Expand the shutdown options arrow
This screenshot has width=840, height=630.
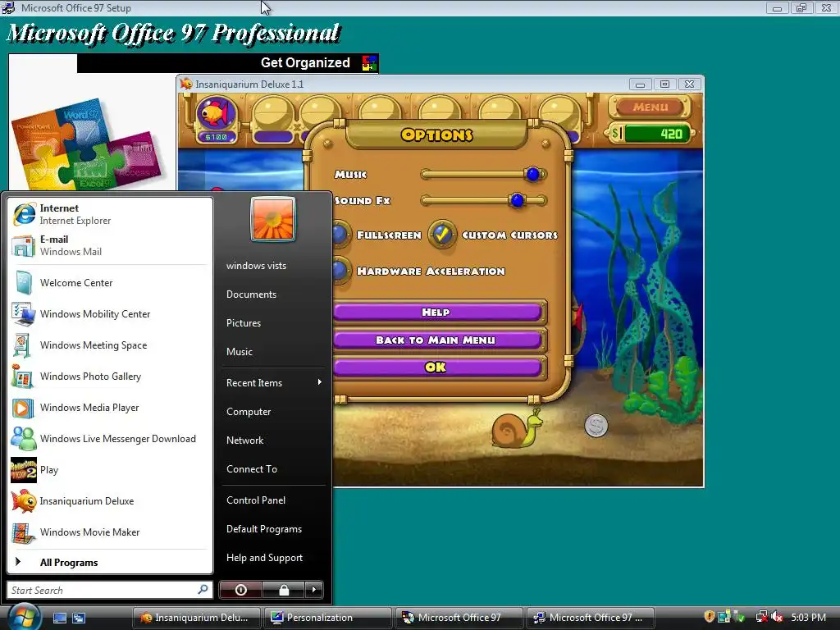point(314,590)
